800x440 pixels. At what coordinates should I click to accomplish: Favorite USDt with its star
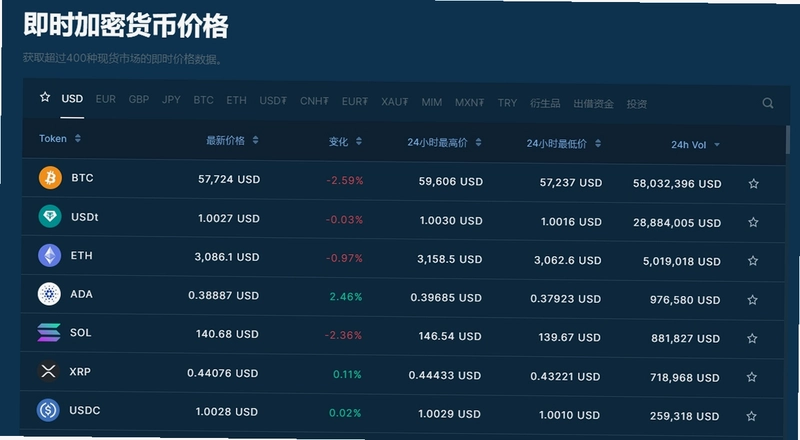coord(753,223)
